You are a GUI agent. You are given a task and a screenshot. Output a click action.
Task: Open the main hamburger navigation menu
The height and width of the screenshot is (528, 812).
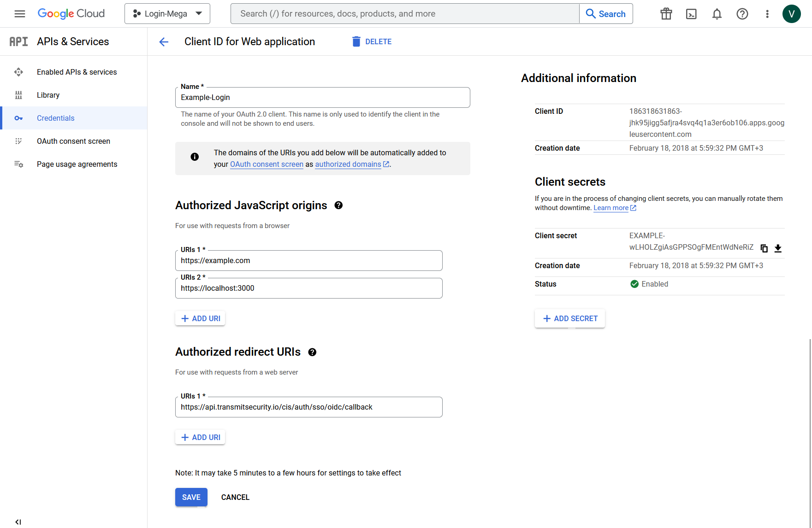20,14
